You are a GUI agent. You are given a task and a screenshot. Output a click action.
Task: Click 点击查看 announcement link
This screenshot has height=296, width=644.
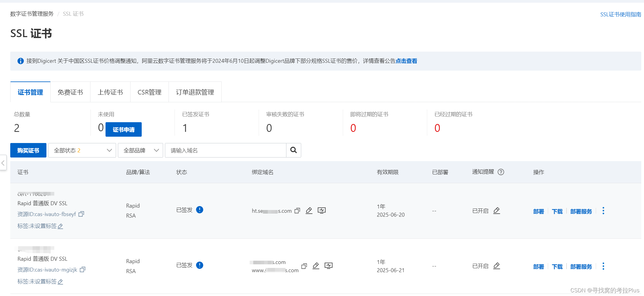(x=406, y=61)
